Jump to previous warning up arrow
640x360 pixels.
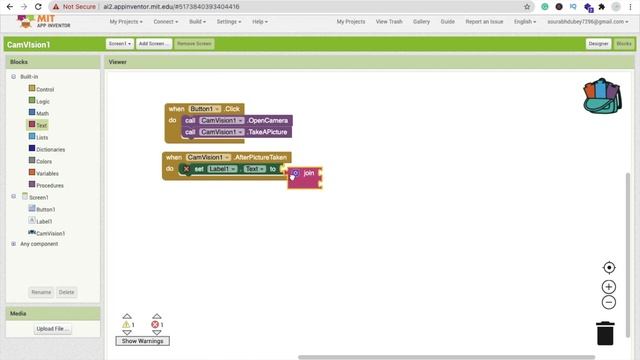point(127,316)
